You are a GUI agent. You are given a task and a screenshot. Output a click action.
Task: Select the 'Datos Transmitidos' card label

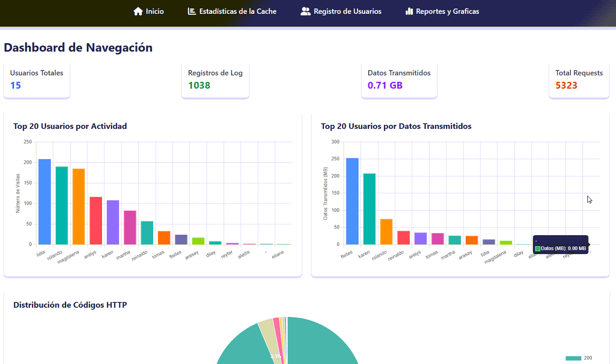pos(399,73)
